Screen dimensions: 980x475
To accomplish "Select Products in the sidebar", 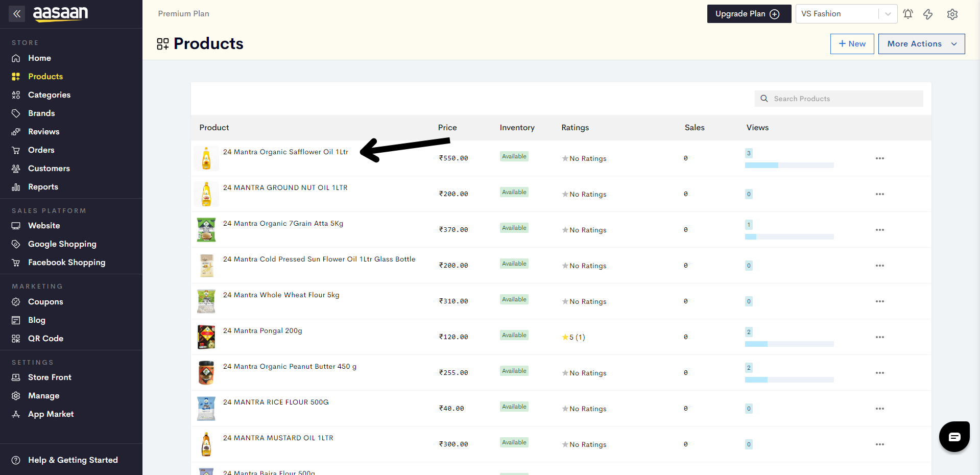I will (x=45, y=77).
